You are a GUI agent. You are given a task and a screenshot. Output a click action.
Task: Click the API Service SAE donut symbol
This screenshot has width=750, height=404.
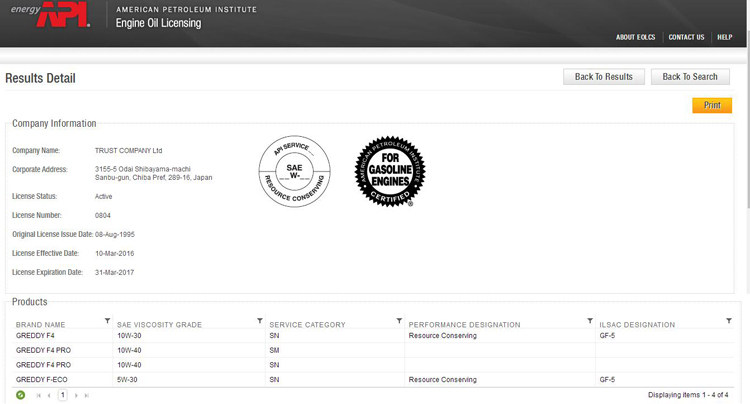pos(294,171)
